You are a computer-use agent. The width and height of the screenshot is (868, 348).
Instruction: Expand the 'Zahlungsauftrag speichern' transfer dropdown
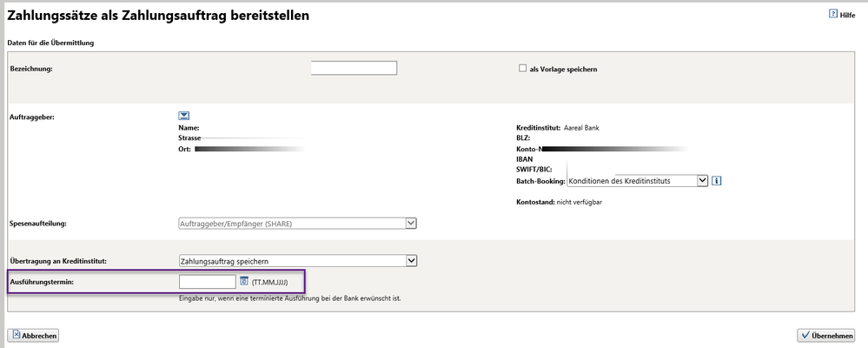297,260
